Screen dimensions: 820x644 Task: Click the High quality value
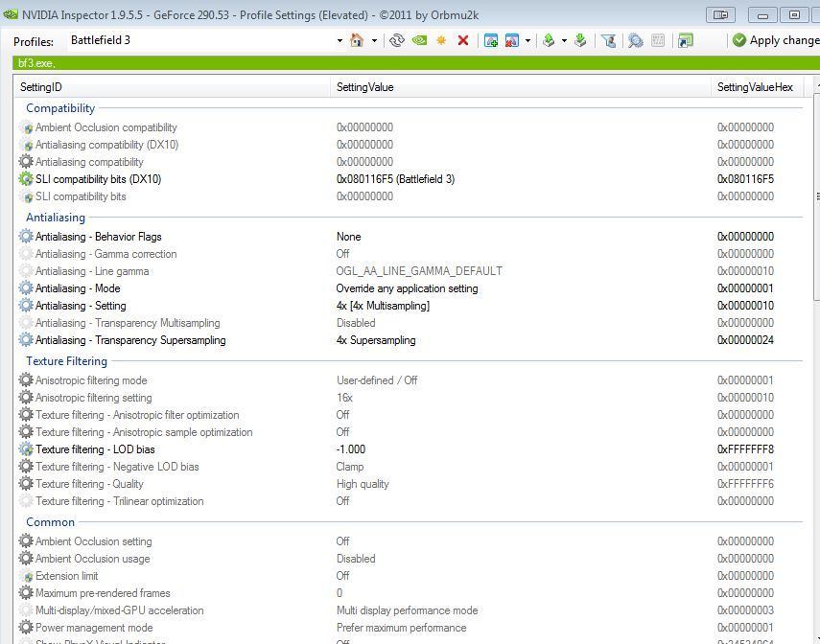pyautogui.click(x=363, y=484)
